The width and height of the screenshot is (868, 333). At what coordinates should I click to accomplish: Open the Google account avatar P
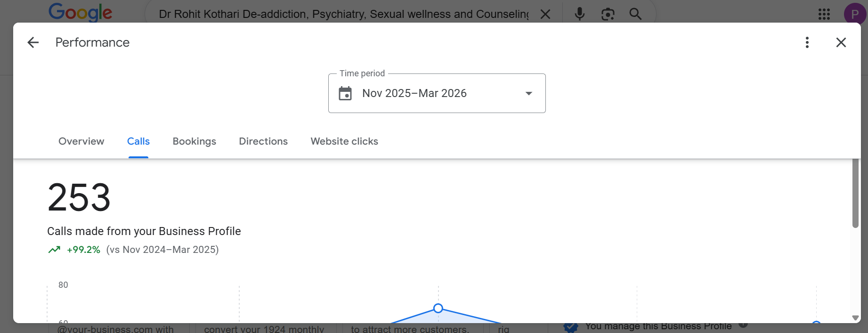pyautogui.click(x=855, y=14)
